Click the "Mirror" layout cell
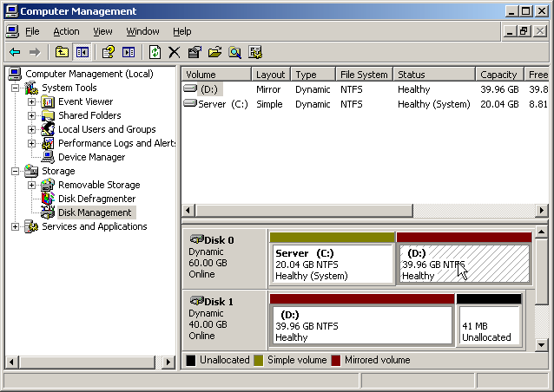The image size is (554, 392). (x=268, y=89)
